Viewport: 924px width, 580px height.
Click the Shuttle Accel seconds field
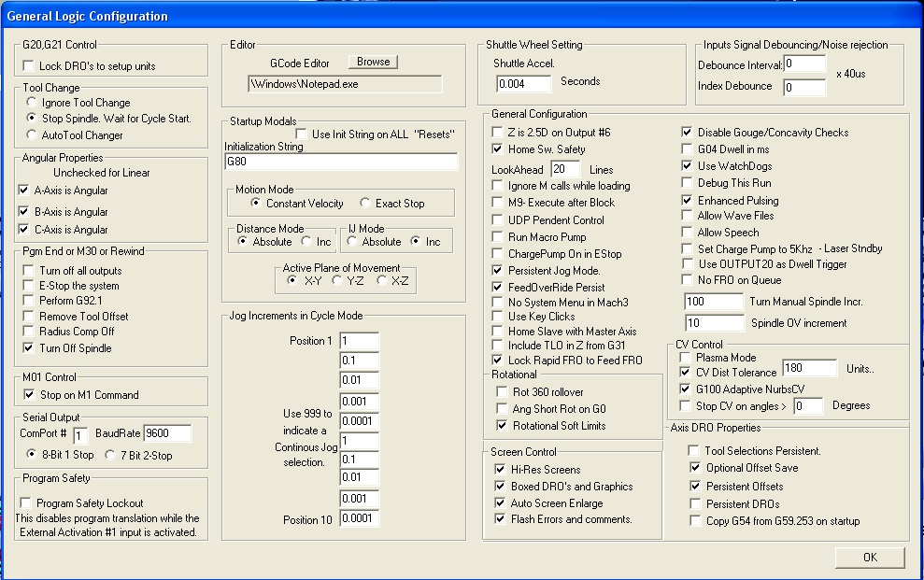pos(524,84)
